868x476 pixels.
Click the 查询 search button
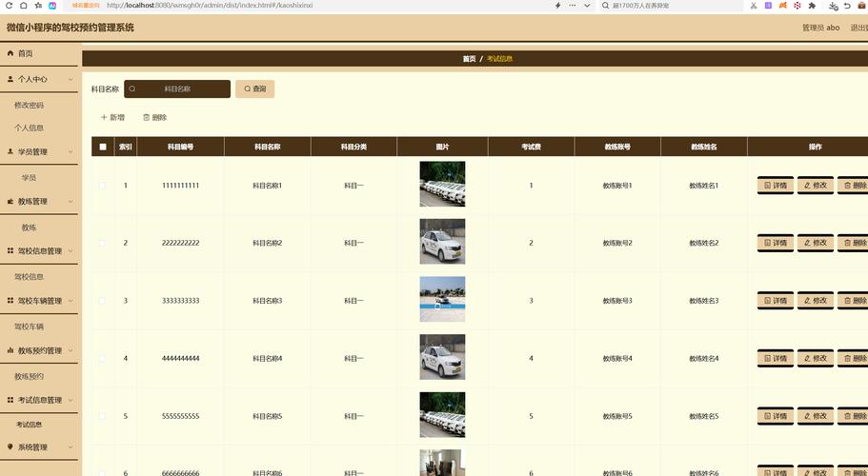click(x=254, y=89)
